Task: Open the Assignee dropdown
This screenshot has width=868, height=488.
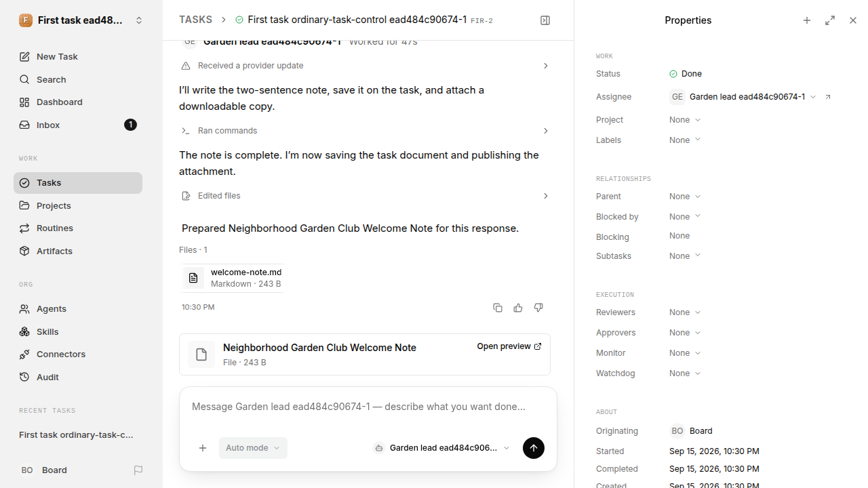Action: [743, 97]
